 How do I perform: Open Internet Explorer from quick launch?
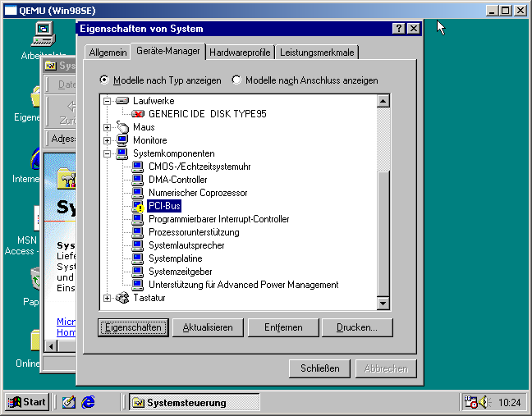click(88, 402)
